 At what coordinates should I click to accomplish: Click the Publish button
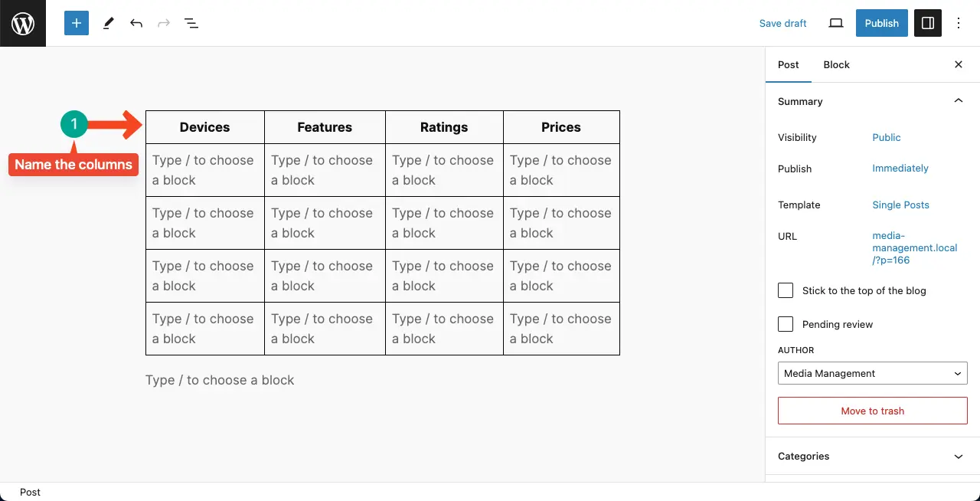[x=882, y=23]
